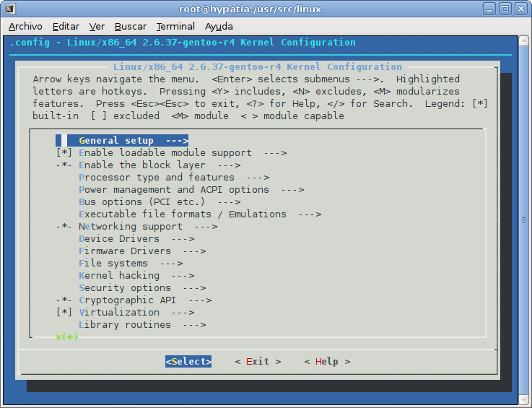Click the terminal icon in title bar
Screen dimensions: 532x408
(x=10, y=9)
